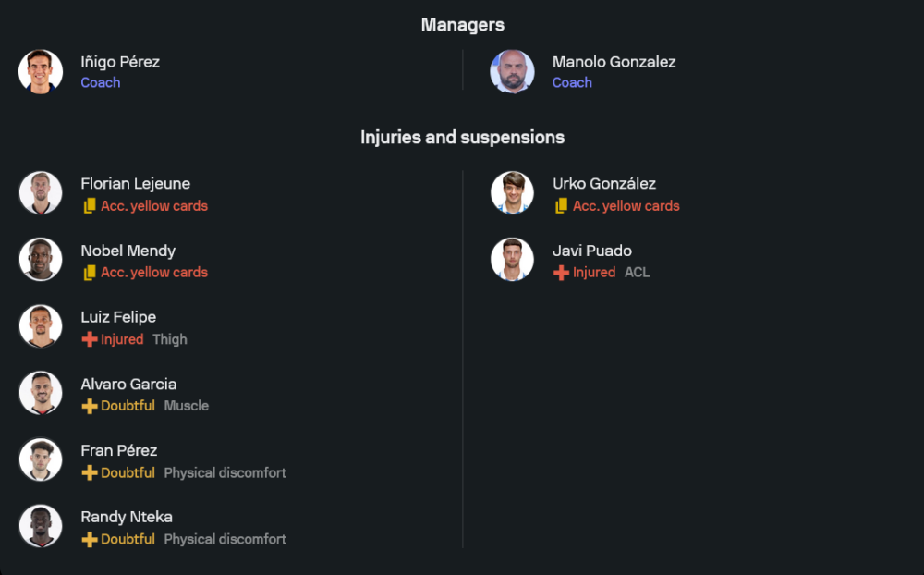
Task: Click the red injury cross under Javi Puado
Action: 561,273
